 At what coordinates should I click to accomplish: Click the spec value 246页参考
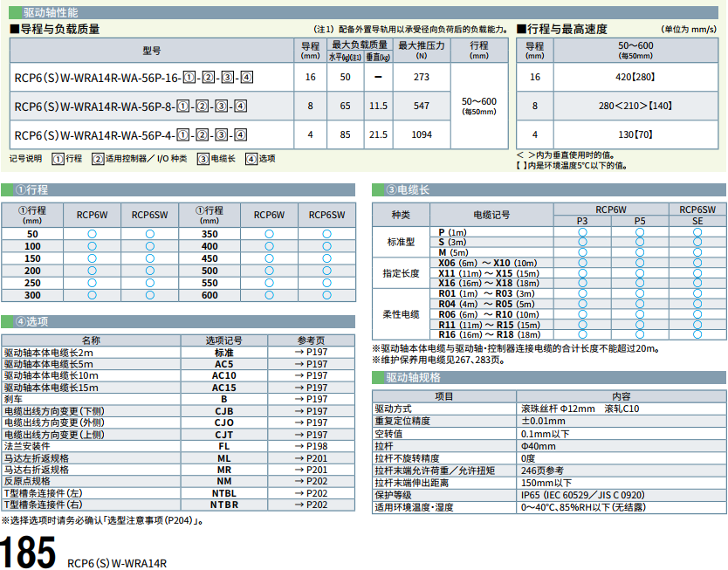pos(542,470)
